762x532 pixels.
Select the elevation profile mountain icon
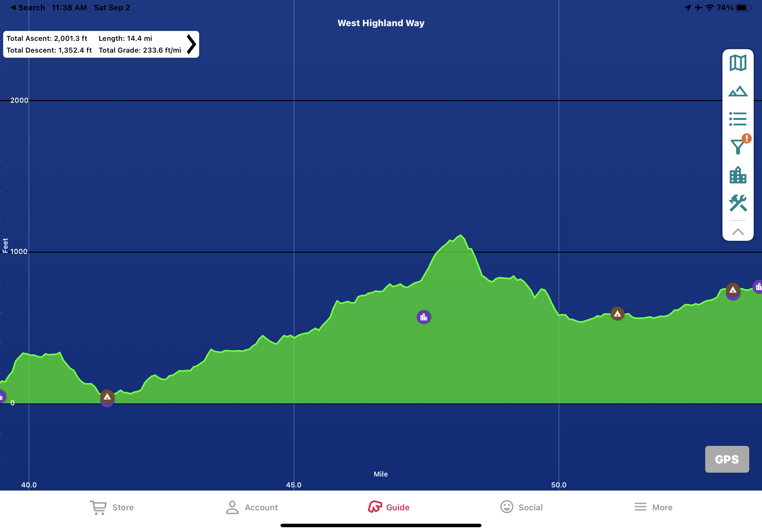pos(737,91)
